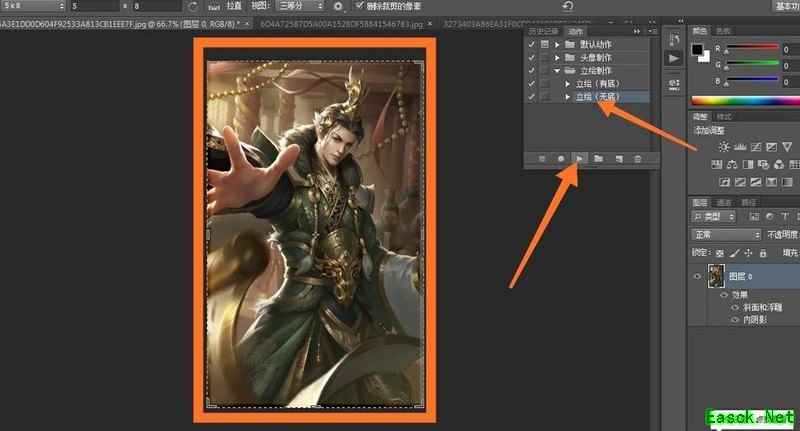The image size is (800, 431).
Task: Switch to the 样式 panel tab
Action: 724,117
